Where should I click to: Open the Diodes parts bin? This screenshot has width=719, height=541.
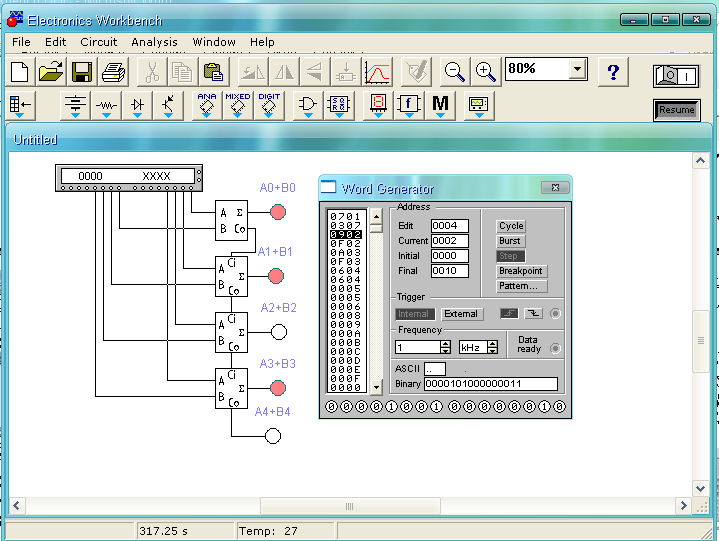[x=137, y=106]
